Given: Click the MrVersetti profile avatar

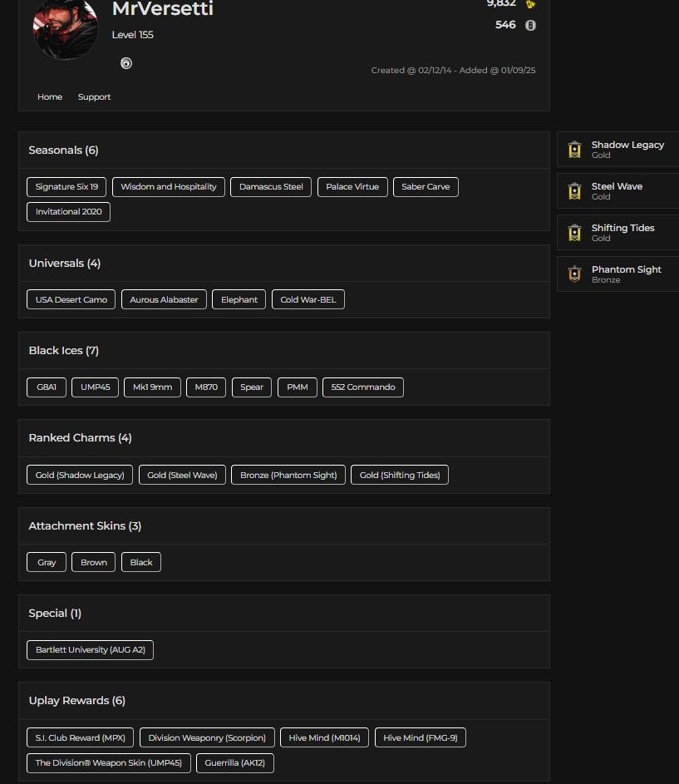Looking at the screenshot, I should [66, 27].
